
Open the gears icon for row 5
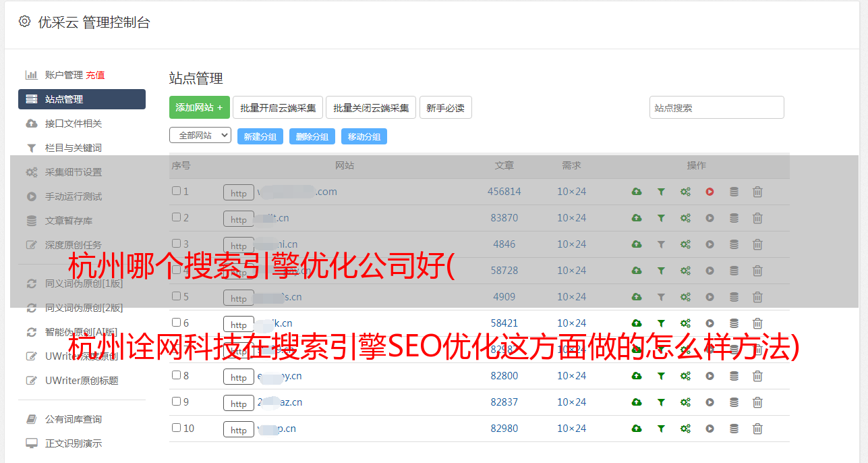coord(685,297)
